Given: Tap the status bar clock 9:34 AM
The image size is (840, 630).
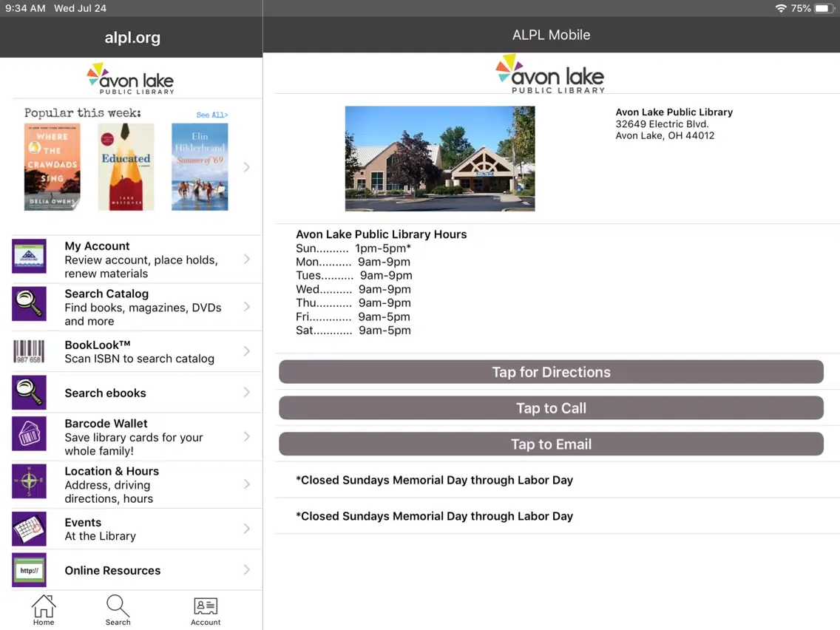Looking at the screenshot, I should click(25, 8).
